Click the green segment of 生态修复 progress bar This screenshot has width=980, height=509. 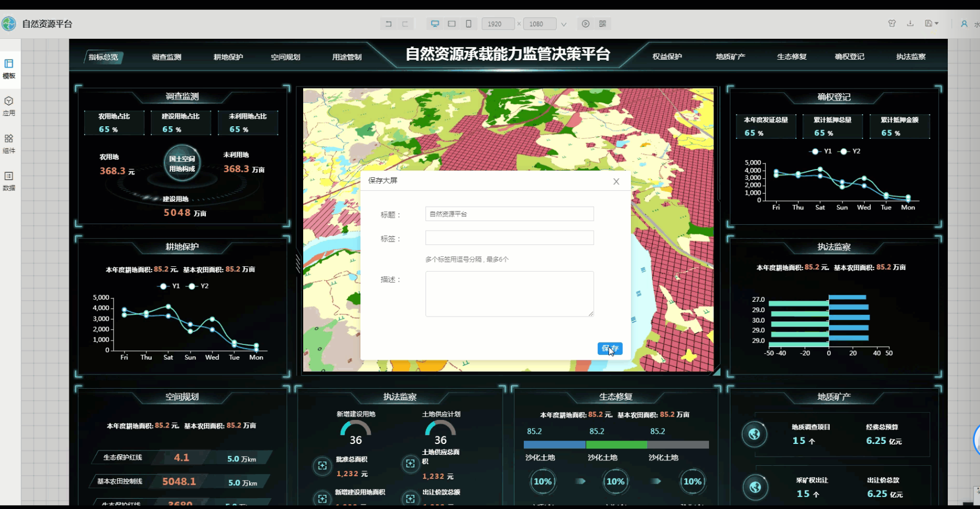pyautogui.click(x=616, y=445)
